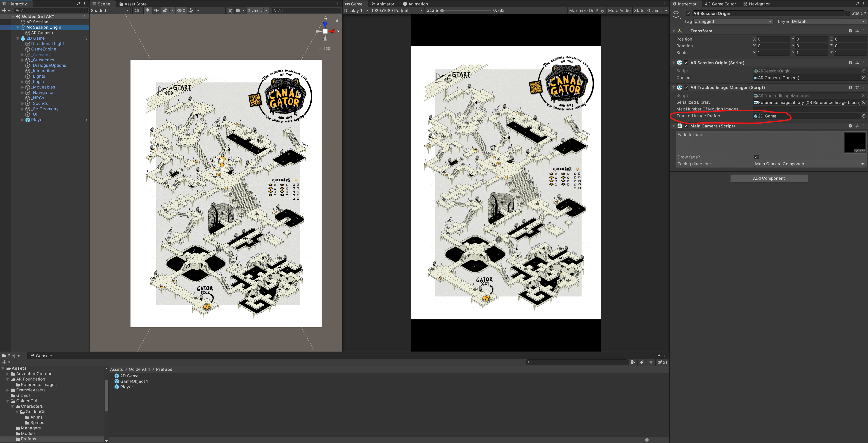Open Project favorites star

651,362
